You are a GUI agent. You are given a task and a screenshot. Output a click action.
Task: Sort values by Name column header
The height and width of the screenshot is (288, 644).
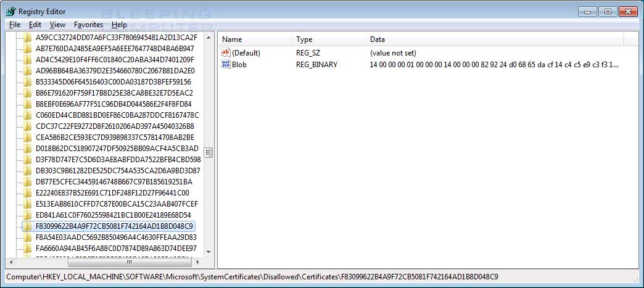point(255,39)
